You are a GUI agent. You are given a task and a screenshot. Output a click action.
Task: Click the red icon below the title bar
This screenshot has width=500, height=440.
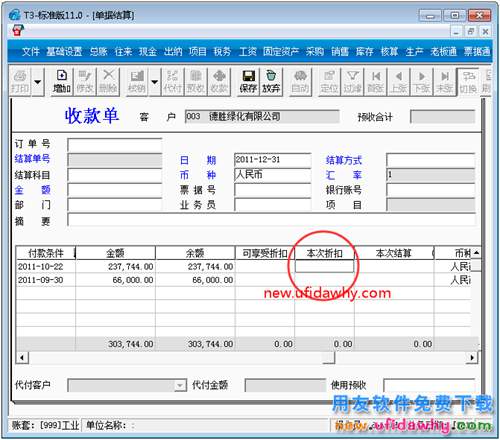pos(18,30)
